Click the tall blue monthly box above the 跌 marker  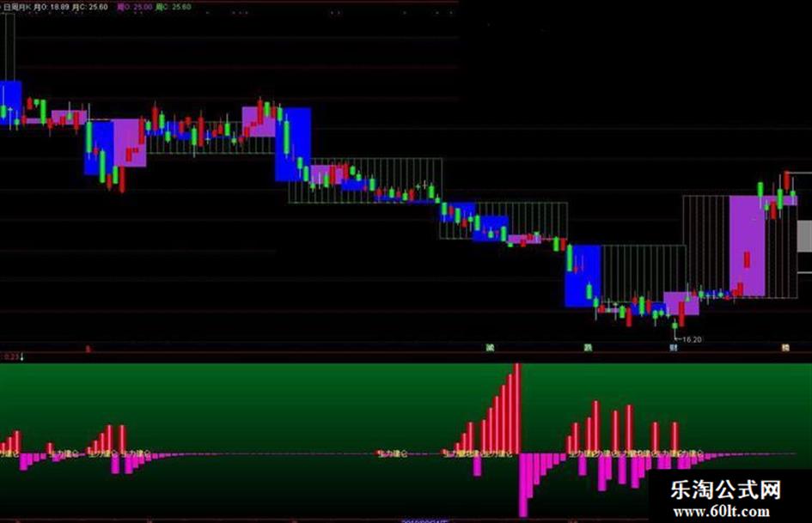pos(583,276)
